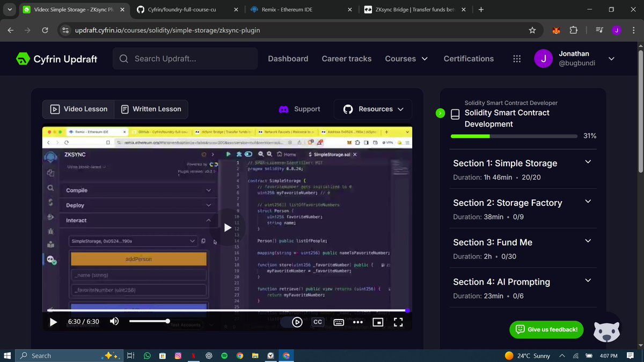Image resolution: width=644 pixels, height=362 pixels.
Task: Go to Certifications
Action: click(469, 58)
